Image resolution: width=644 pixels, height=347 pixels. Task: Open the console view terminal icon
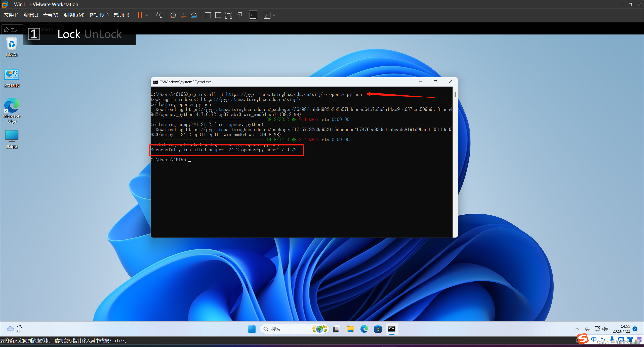coord(253,15)
